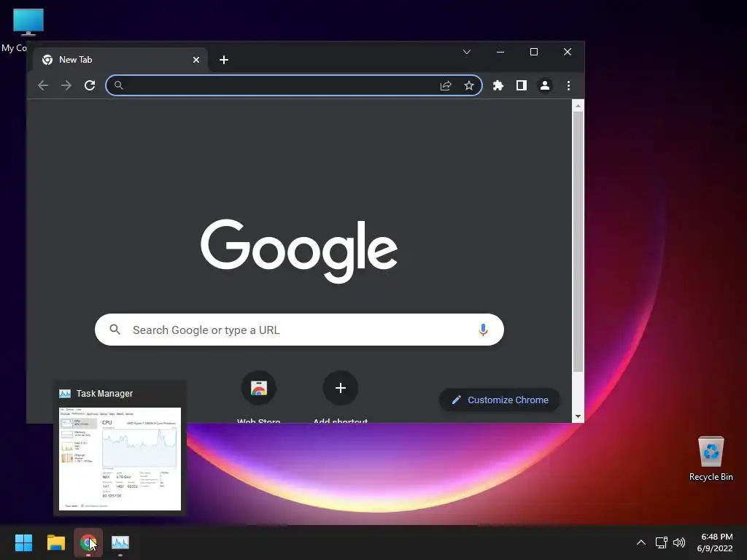Close the Chrome window
Viewport: 747px width, 560px height.
tap(568, 52)
